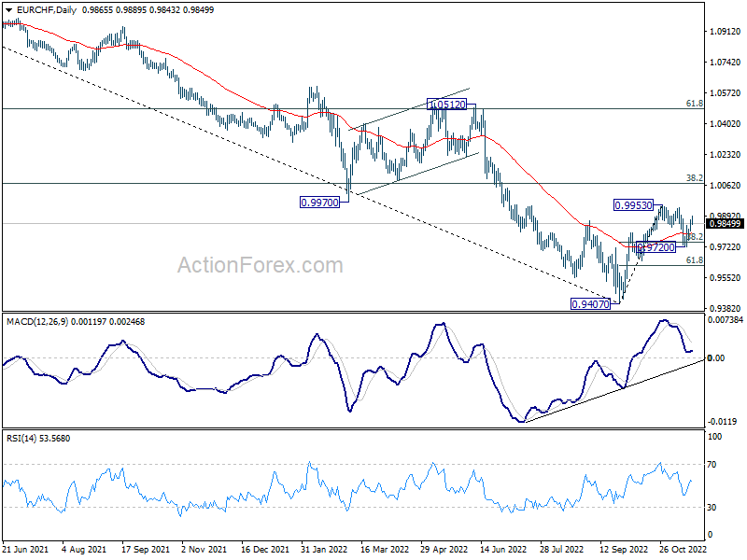Click the 0.97200 support price label
Screen dimensions: 747x560
(656, 247)
